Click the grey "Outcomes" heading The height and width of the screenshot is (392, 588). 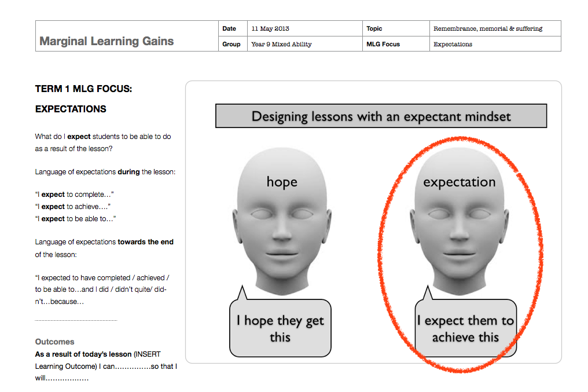click(x=54, y=342)
